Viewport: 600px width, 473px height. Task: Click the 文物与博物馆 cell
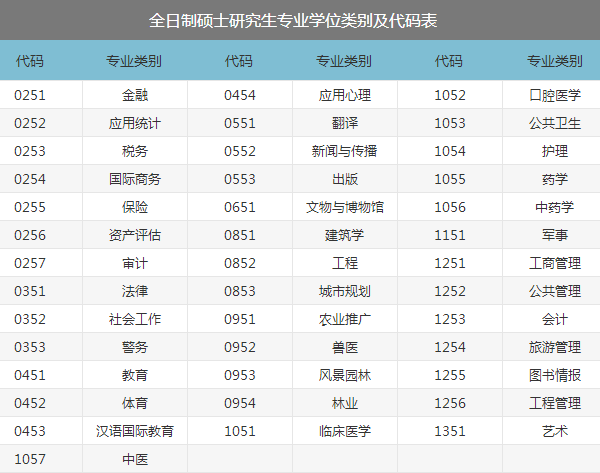344,208
